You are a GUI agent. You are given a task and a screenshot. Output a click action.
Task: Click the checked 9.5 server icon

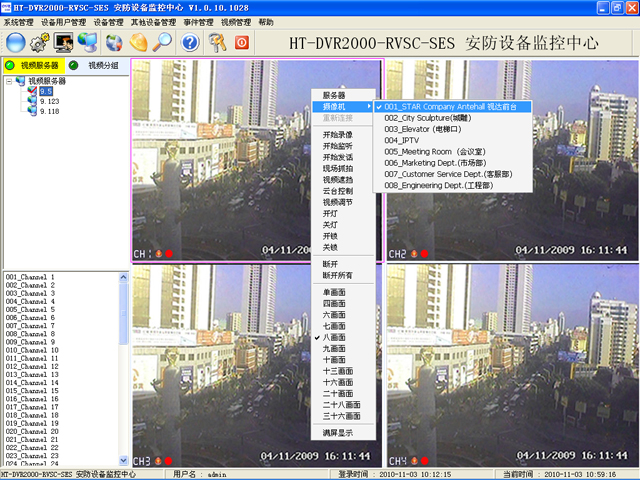[32, 91]
